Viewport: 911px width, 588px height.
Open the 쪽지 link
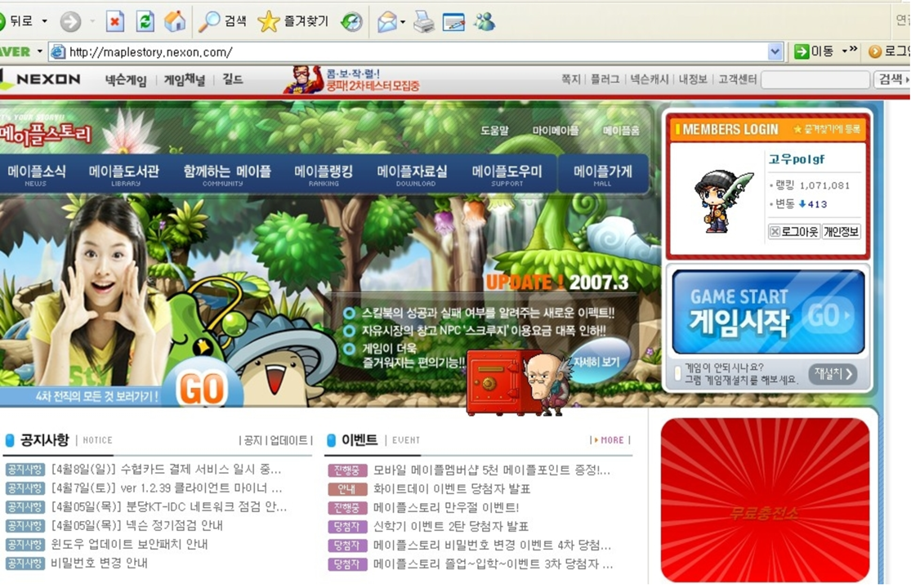coord(570,79)
